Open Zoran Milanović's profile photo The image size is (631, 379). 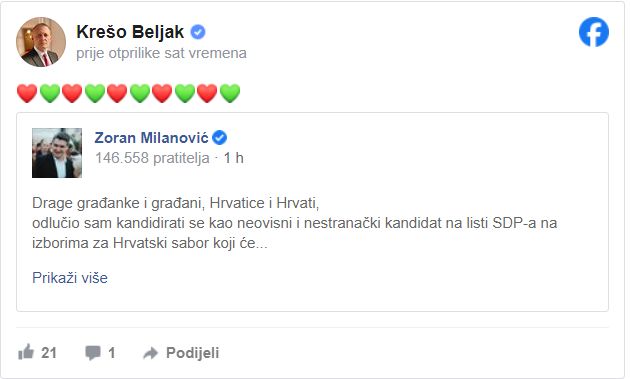click(x=57, y=153)
